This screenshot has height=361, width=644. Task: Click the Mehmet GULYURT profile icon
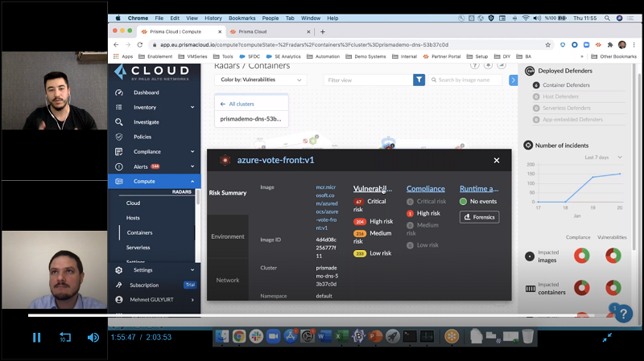click(118, 299)
